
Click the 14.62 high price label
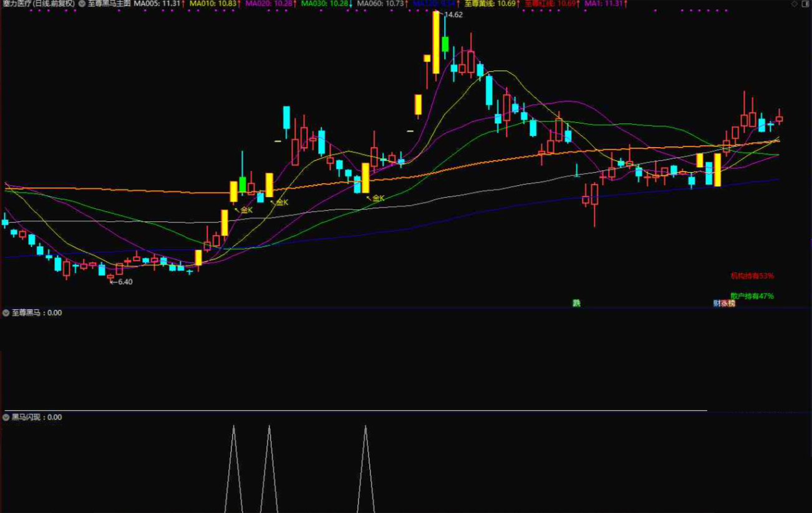tap(453, 15)
